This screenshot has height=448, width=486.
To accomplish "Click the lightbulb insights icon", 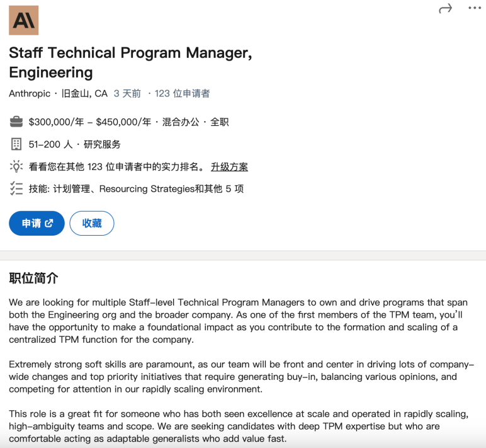I will point(16,166).
